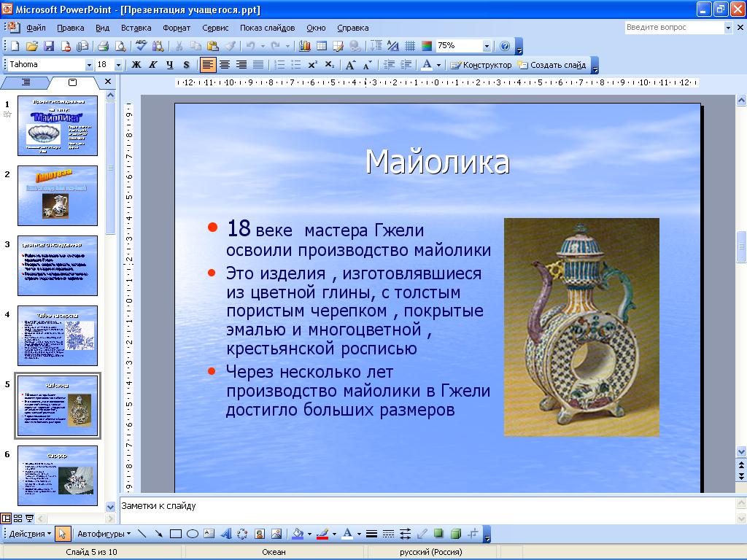Toggle bold formatting (Ж)
747x560 pixels.
136,65
